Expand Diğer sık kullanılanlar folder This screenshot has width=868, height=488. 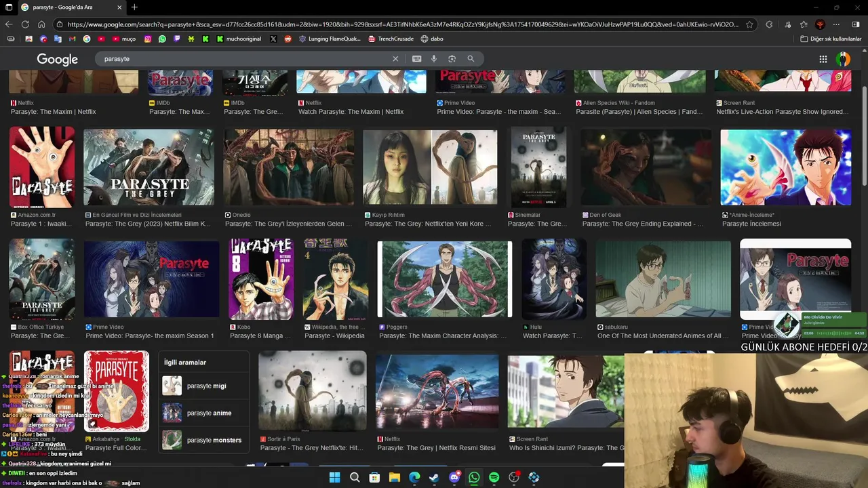point(831,39)
